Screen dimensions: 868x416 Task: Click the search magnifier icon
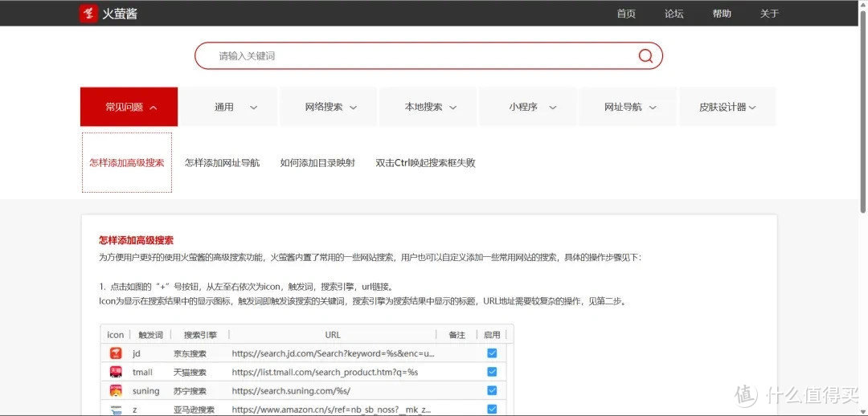click(645, 56)
